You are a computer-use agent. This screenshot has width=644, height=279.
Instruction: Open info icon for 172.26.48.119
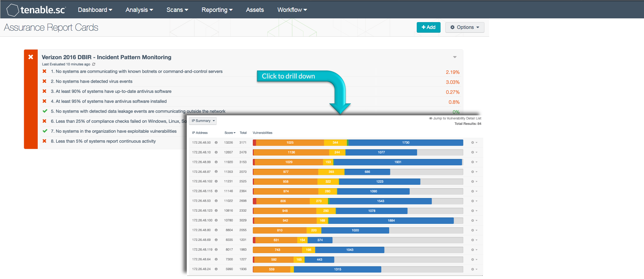tap(216, 250)
